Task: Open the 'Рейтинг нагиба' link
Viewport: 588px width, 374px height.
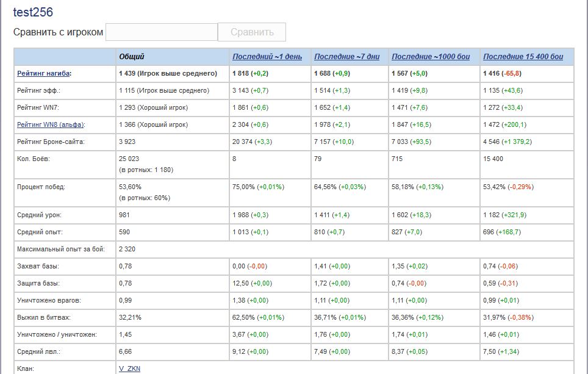Action: pos(43,74)
